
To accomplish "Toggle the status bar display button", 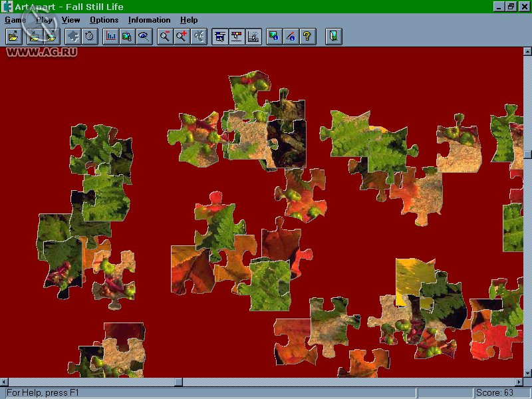I will coord(253,37).
